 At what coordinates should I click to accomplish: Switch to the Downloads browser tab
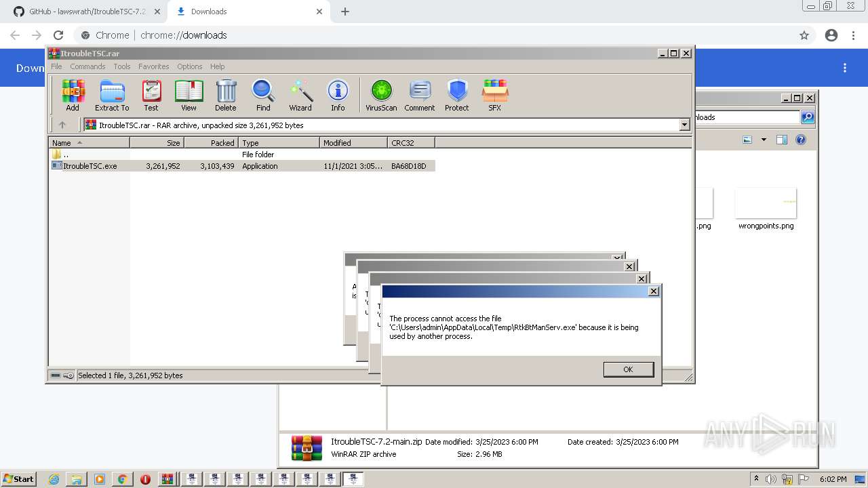(248, 12)
